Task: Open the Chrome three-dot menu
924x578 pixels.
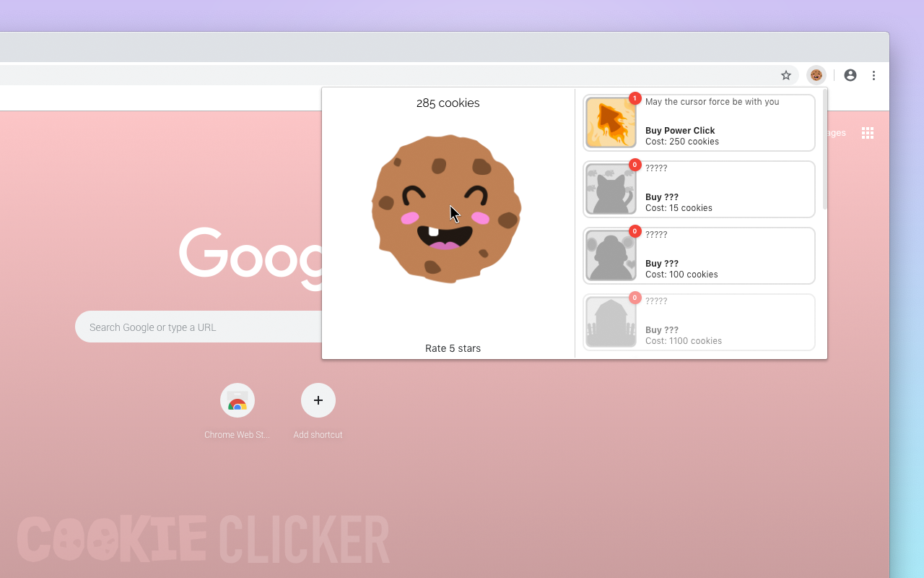Action: click(x=874, y=75)
